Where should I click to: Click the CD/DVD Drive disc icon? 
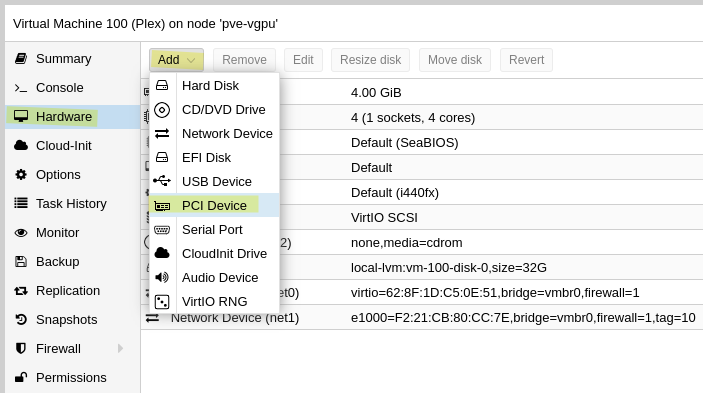162,110
